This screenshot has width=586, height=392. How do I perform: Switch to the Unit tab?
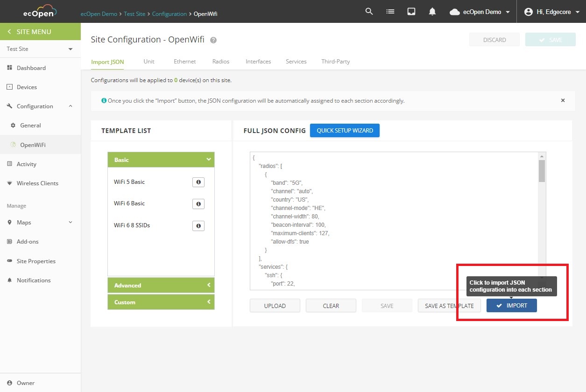(x=149, y=61)
